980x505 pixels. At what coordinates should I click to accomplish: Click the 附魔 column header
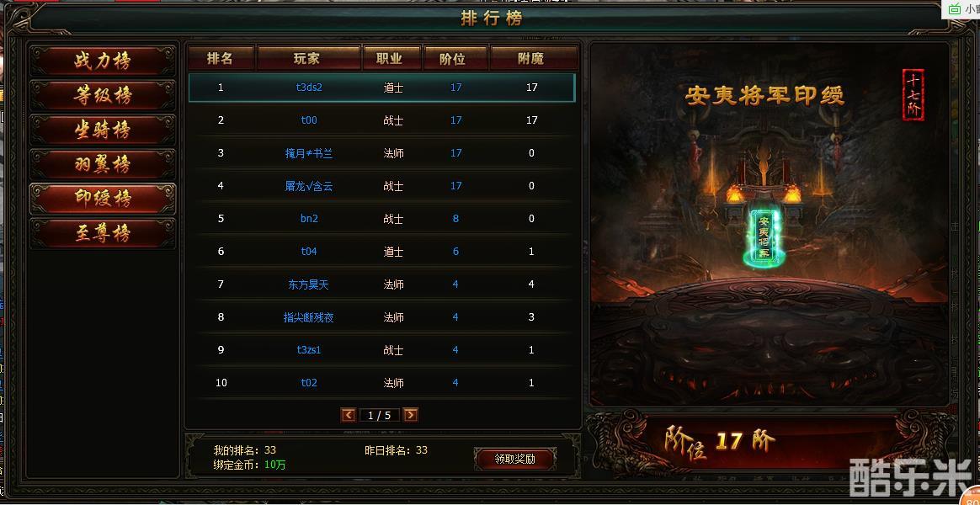(x=532, y=59)
